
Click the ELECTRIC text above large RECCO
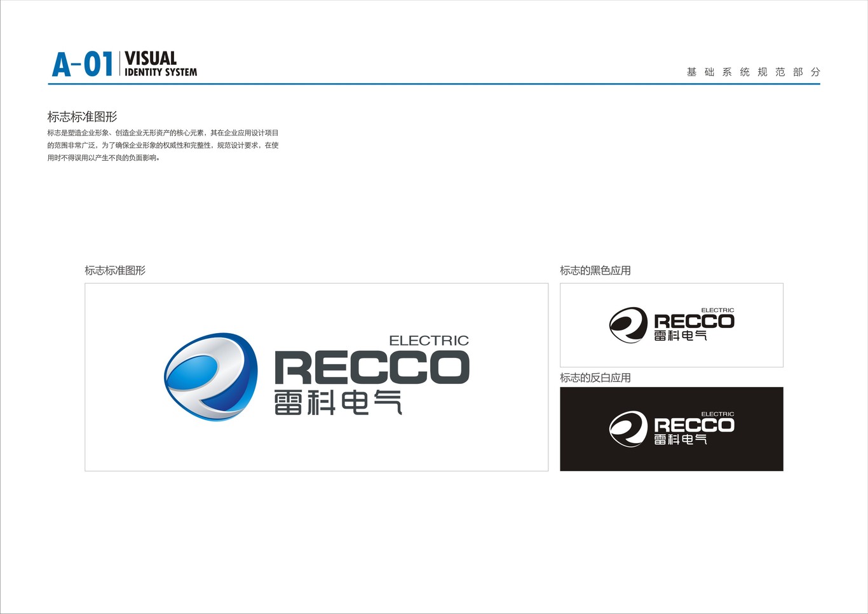[x=429, y=341]
